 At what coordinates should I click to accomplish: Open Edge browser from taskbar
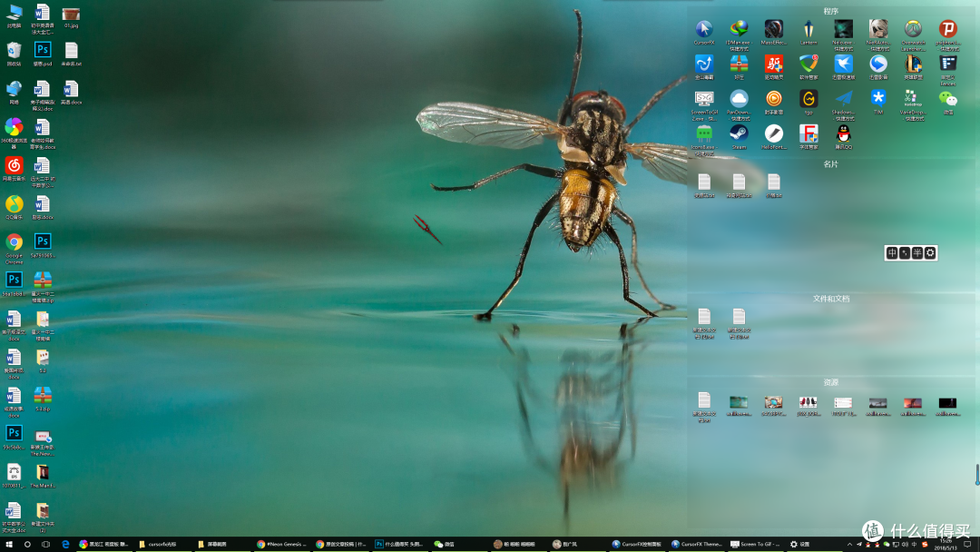pos(65,545)
